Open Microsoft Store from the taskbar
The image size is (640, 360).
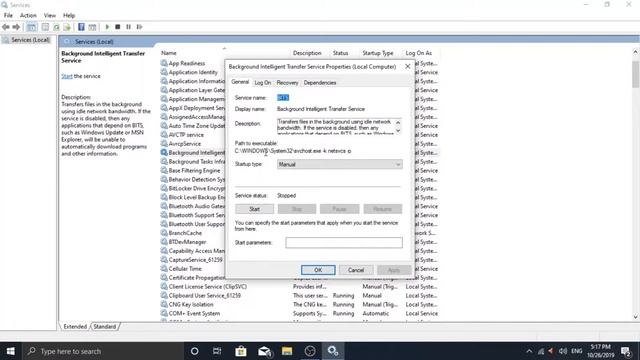(x=241, y=351)
